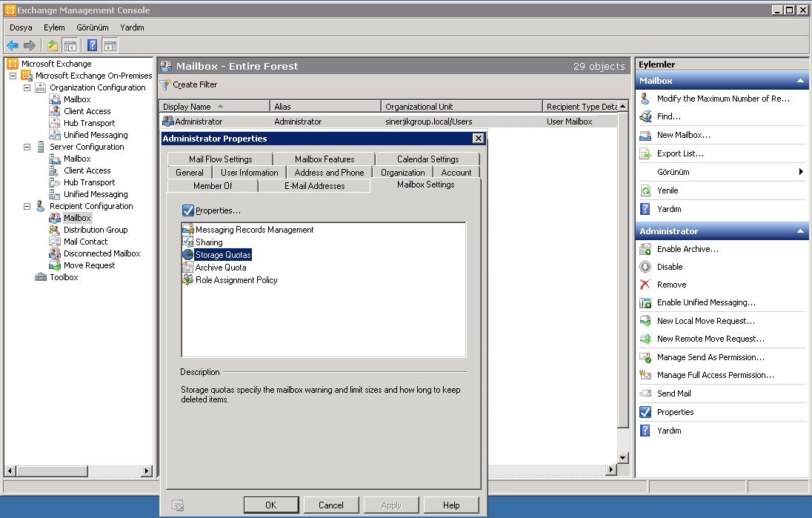This screenshot has width=812, height=518.
Task: Collapse the Mailbox actions section
Action: [800, 81]
